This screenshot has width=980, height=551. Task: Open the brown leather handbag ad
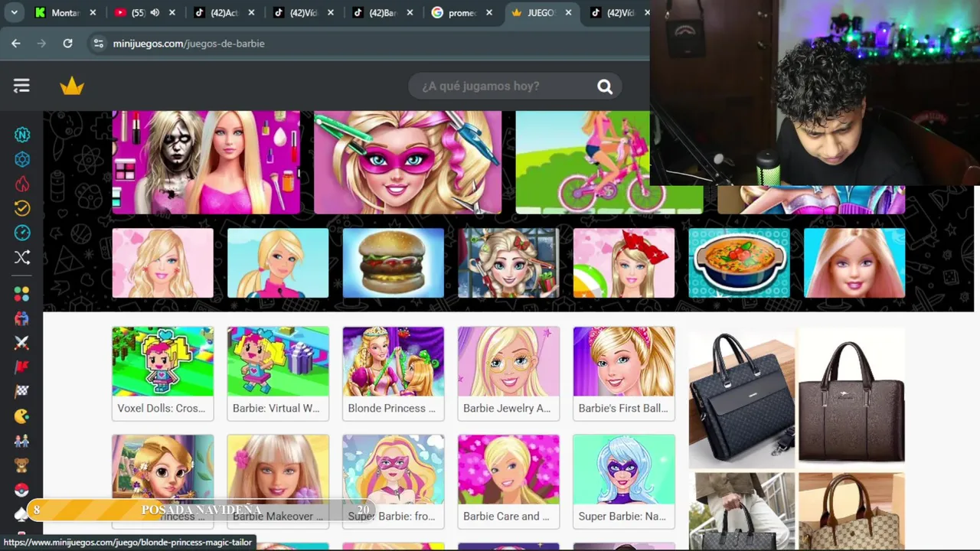[x=851, y=396]
